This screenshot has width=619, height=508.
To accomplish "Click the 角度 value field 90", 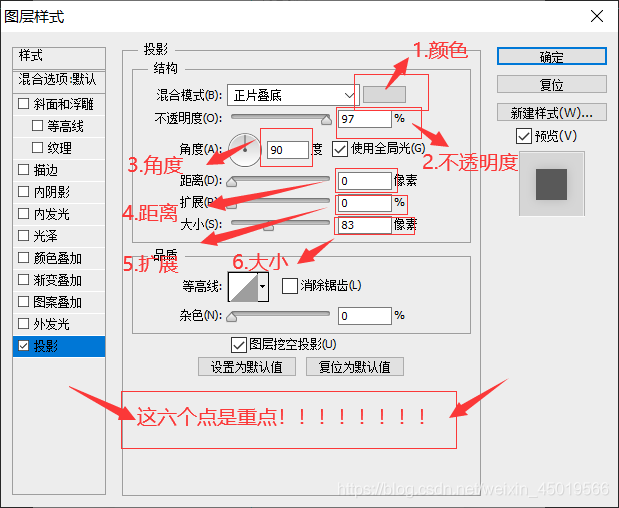I will pyautogui.click(x=288, y=150).
